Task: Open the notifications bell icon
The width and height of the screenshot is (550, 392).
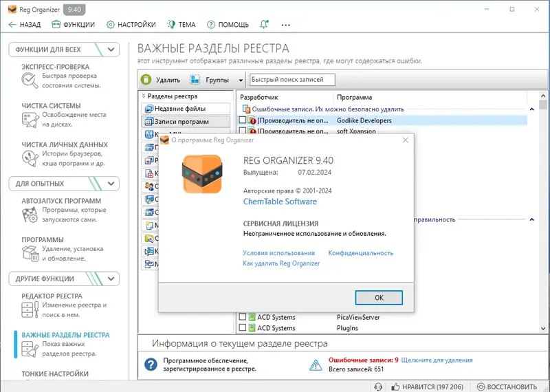Action: (264, 24)
